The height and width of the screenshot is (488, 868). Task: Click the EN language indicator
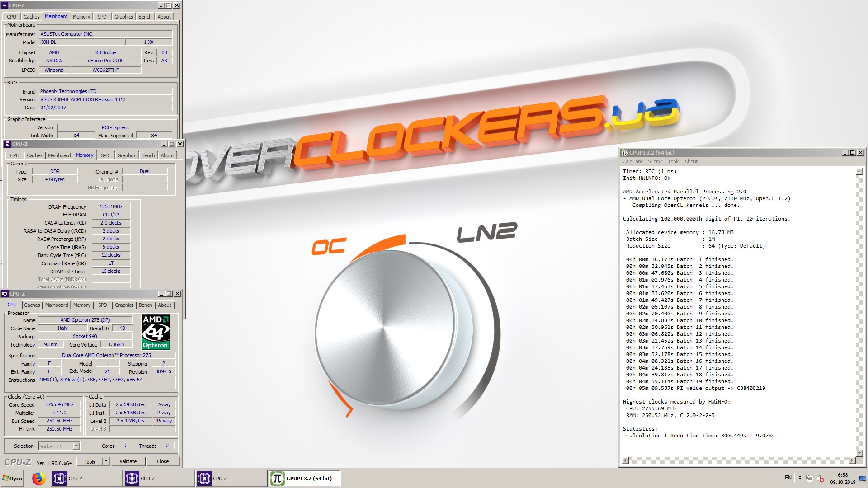(x=788, y=478)
